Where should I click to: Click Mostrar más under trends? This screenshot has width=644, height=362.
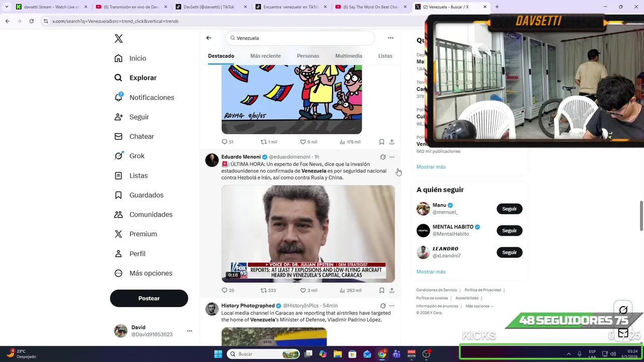click(431, 167)
